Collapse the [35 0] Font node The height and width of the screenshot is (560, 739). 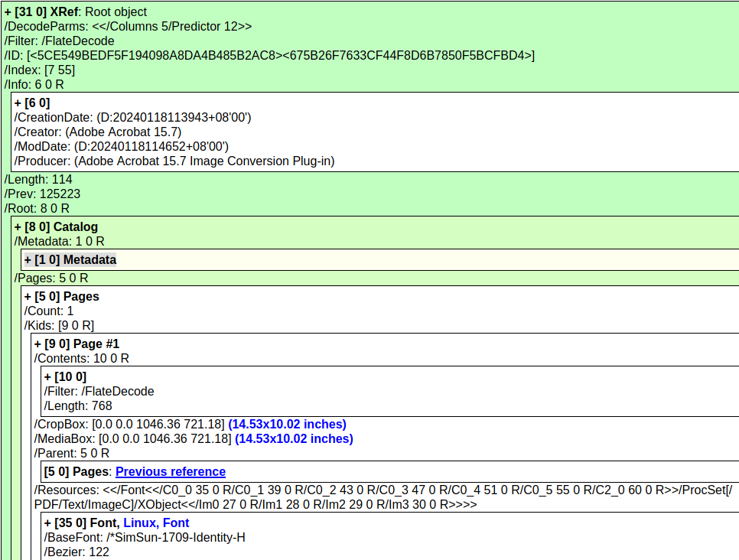click(x=47, y=523)
